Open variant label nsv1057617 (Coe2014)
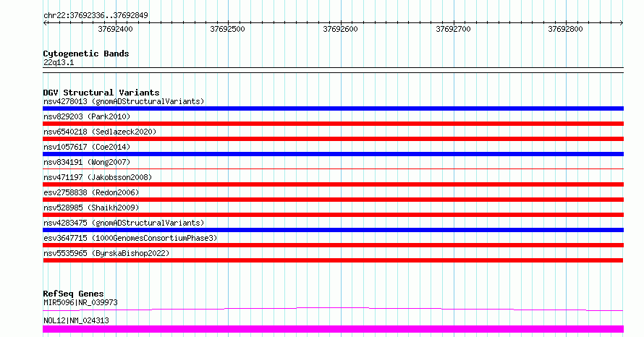The height and width of the screenshot is (337, 644). click(x=87, y=147)
